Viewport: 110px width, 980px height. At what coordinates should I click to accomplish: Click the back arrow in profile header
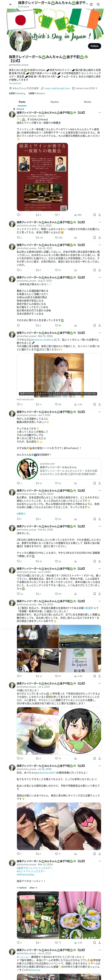coord(11,4)
